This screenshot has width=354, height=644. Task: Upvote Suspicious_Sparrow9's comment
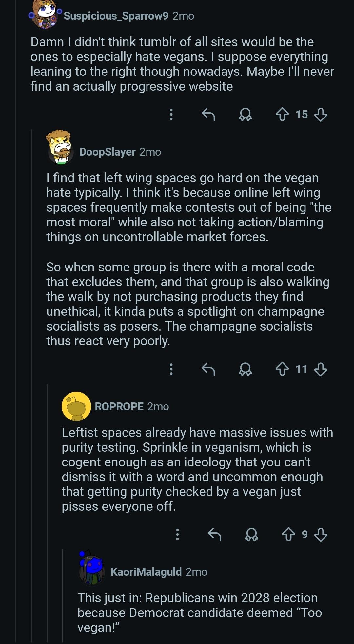(x=282, y=115)
